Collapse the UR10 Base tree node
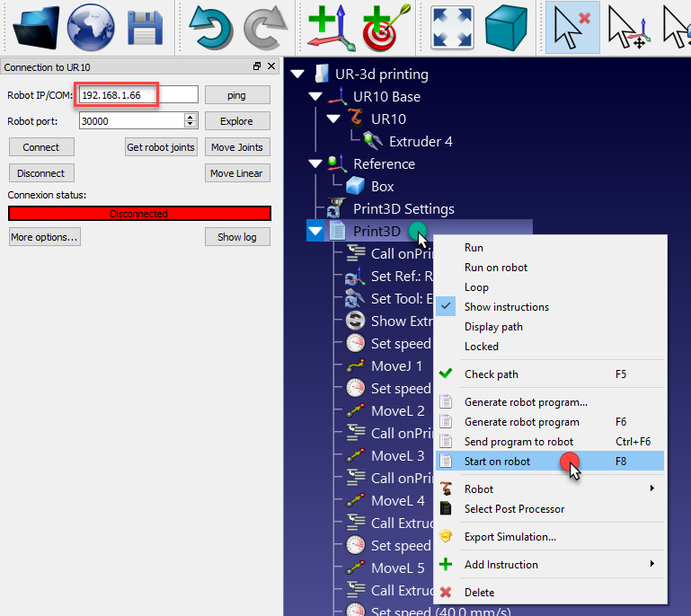 pyautogui.click(x=315, y=97)
